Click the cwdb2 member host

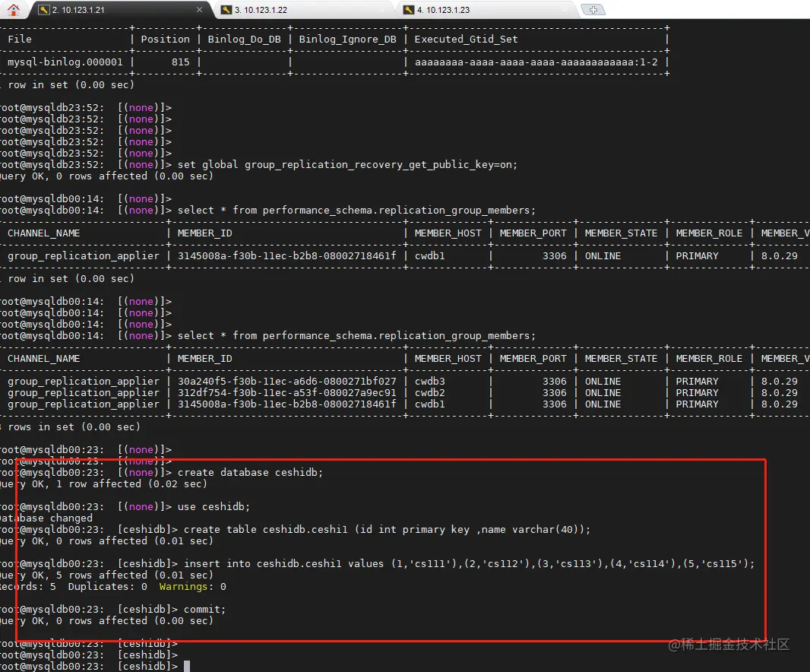430,393
